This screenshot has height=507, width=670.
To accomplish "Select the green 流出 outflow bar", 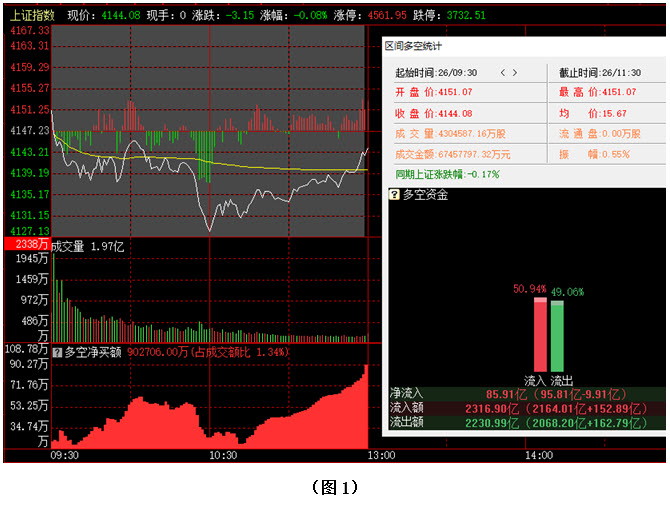I will click(557, 337).
